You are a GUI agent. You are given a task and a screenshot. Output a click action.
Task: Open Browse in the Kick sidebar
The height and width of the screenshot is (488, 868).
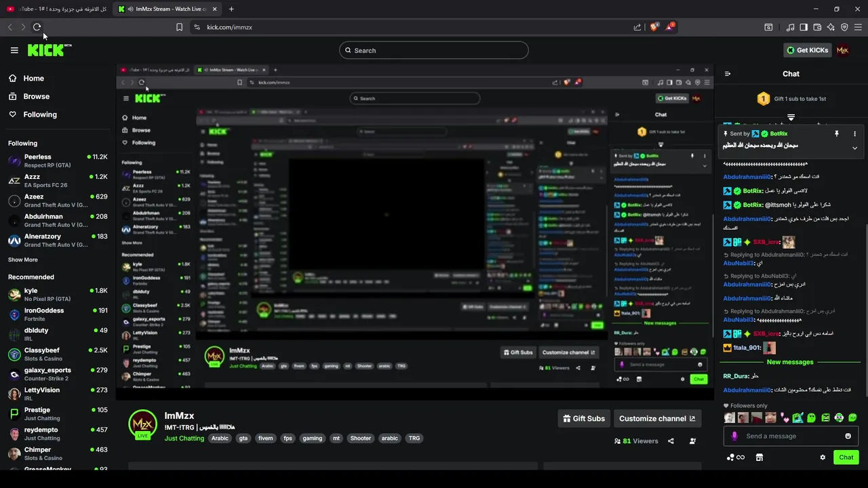(x=37, y=96)
